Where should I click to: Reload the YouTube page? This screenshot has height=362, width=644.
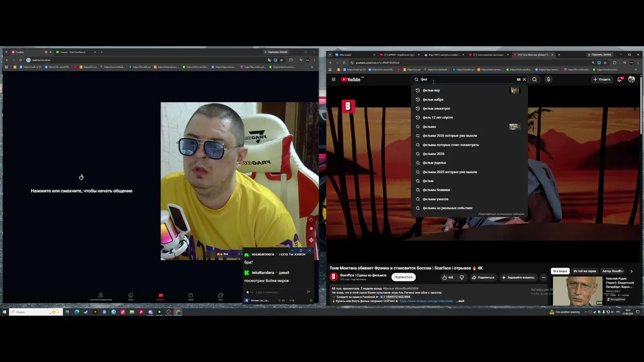coord(345,63)
